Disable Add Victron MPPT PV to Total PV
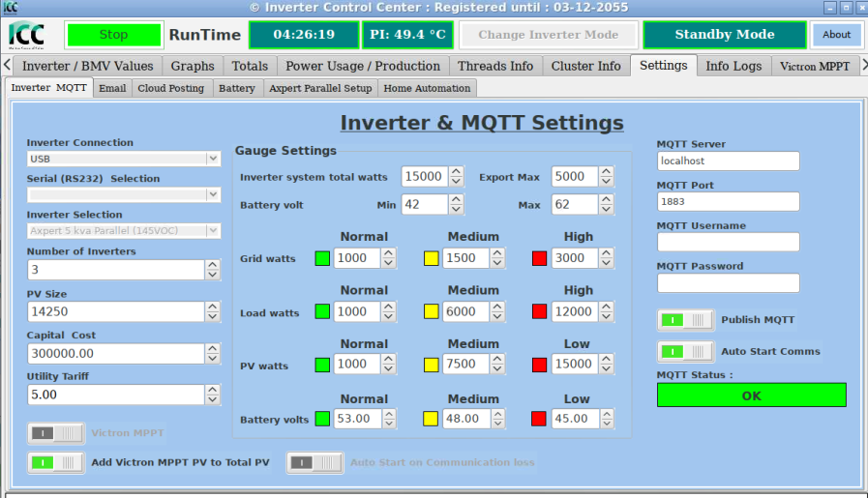The width and height of the screenshot is (868, 498). [x=56, y=463]
